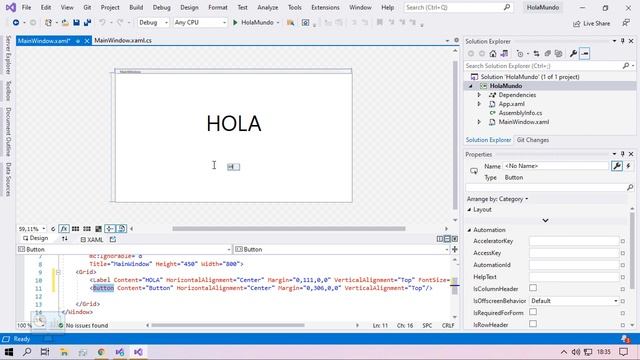Click the Server Explorer side tab
The image size is (640, 360).
pyautogui.click(x=8, y=55)
